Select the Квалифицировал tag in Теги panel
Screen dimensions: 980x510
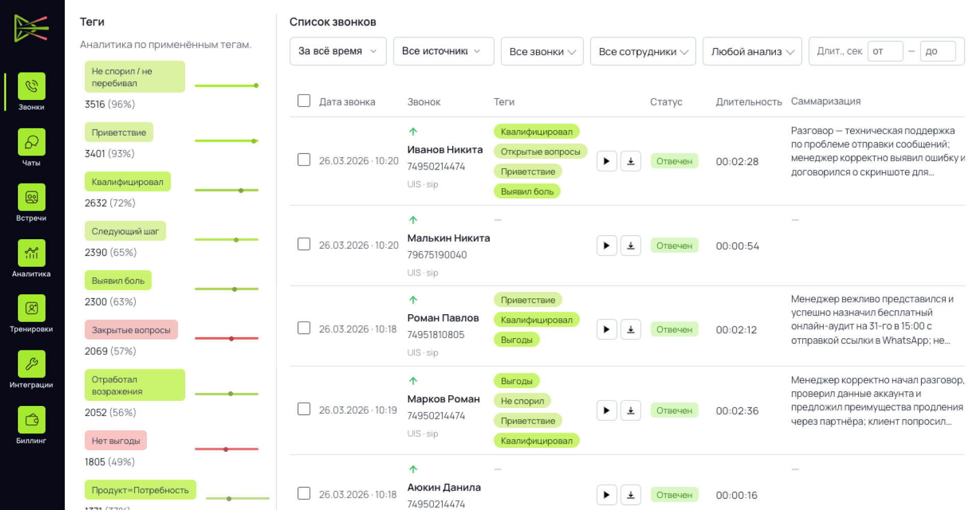(128, 182)
